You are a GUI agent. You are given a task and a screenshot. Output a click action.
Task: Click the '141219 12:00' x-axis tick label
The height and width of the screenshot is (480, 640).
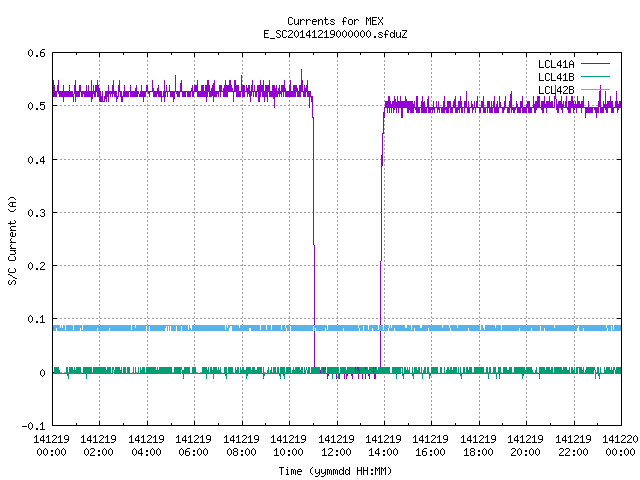point(336,445)
